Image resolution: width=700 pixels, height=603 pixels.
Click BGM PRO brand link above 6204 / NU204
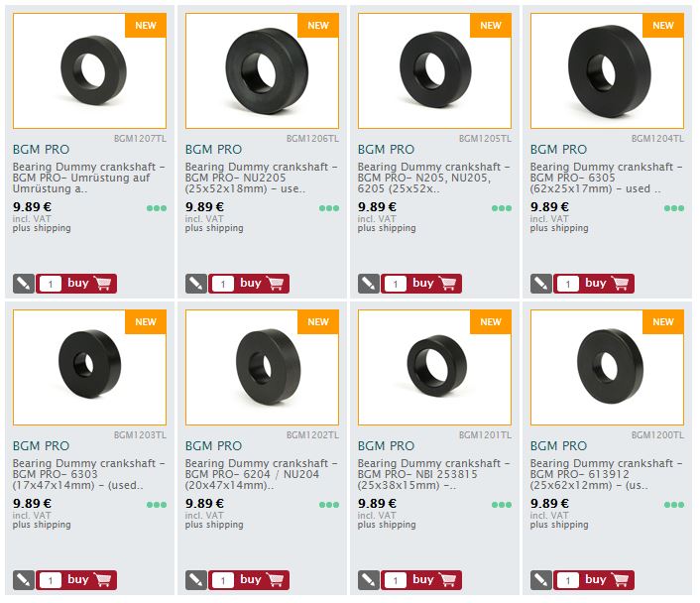click(213, 445)
